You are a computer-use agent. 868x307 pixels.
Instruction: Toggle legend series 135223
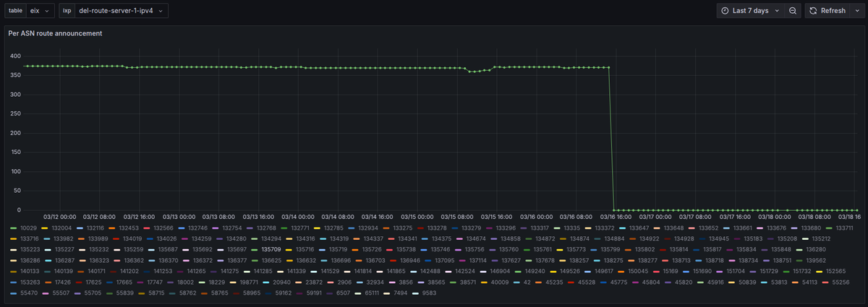pos(31,249)
